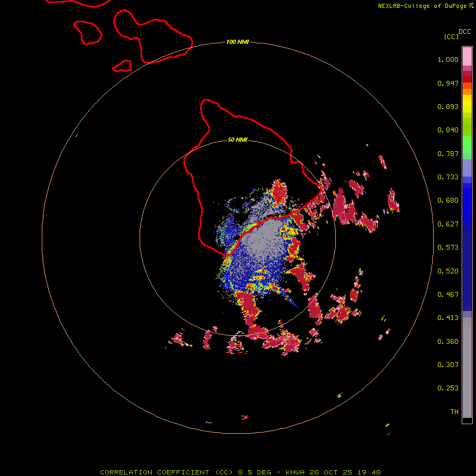Click the [CC] units label
Image resolution: width=476 pixels, height=476 pixels.
tap(451, 36)
